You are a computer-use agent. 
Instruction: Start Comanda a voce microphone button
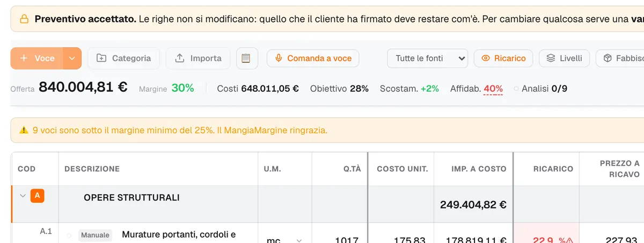coord(313,58)
